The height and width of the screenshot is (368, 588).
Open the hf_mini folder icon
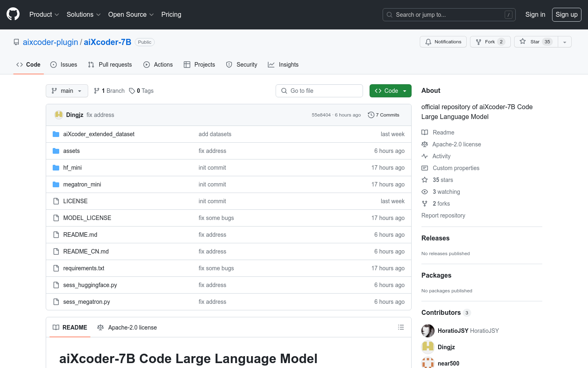(x=56, y=168)
